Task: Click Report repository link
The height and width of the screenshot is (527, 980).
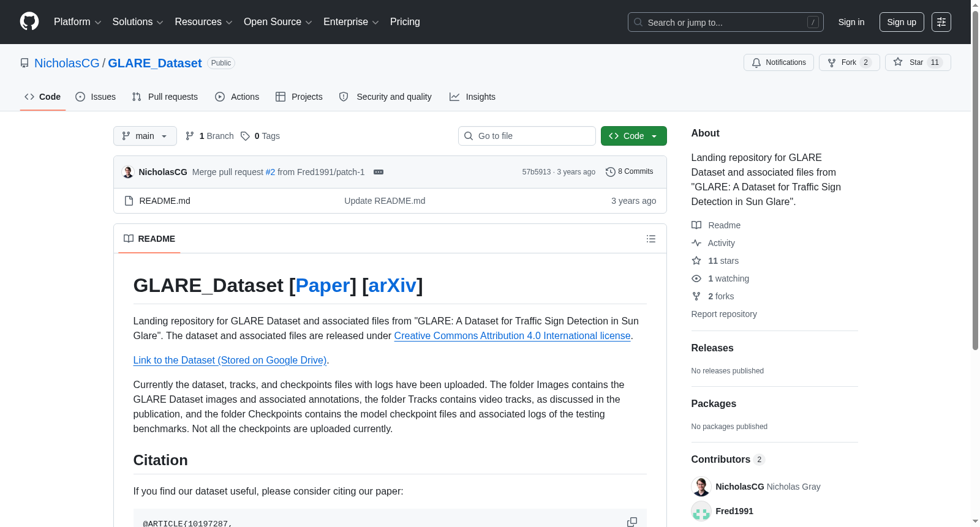Action: click(x=724, y=314)
